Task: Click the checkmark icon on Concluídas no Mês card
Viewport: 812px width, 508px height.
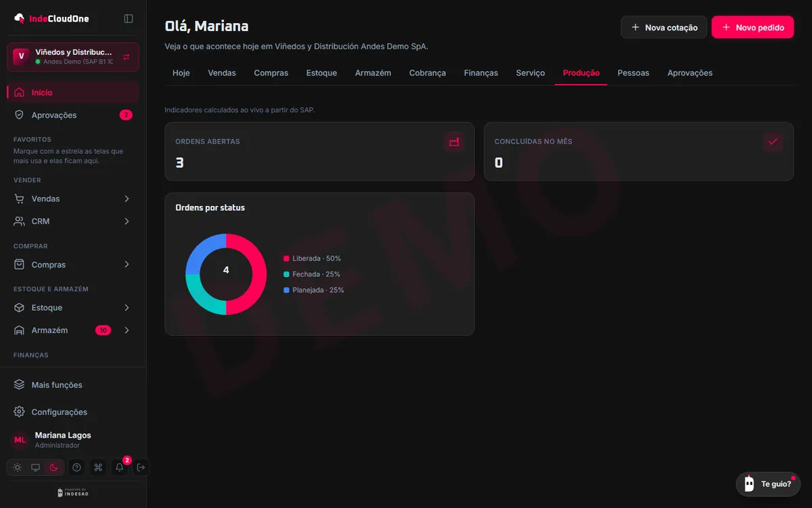Action: pos(773,142)
